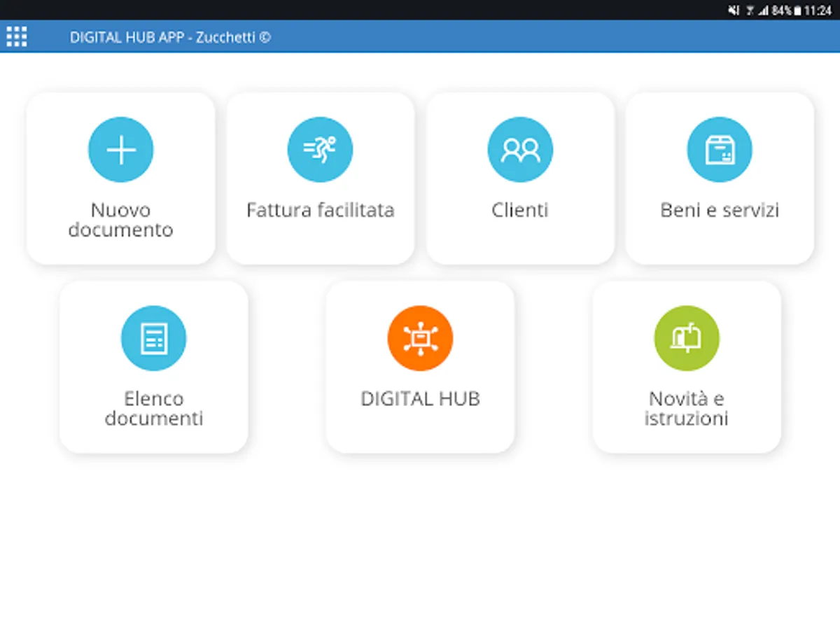The width and height of the screenshot is (840, 630).
Task: Open the Nuovo documento label
Action: pos(120,220)
